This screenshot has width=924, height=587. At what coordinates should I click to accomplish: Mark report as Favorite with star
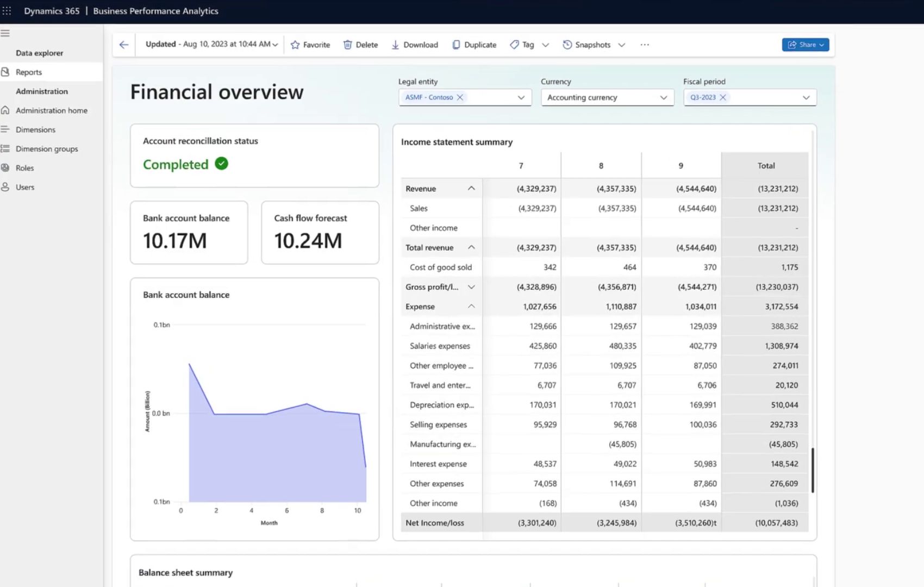tap(310, 45)
